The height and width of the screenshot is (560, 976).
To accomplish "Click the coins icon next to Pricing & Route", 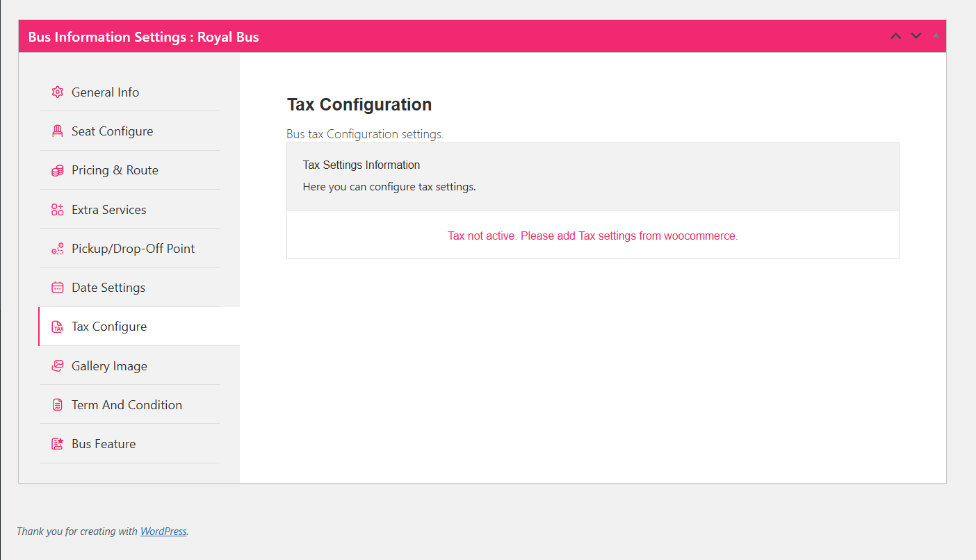I will point(58,170).
